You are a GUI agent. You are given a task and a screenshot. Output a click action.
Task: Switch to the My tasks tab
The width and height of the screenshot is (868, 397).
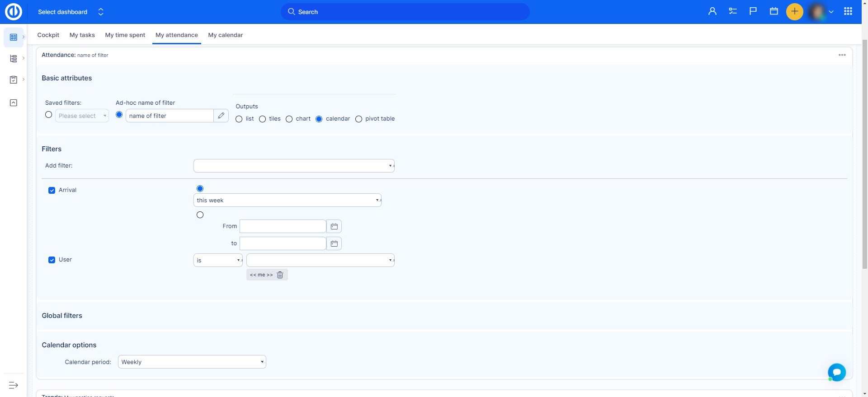[82, 35]
